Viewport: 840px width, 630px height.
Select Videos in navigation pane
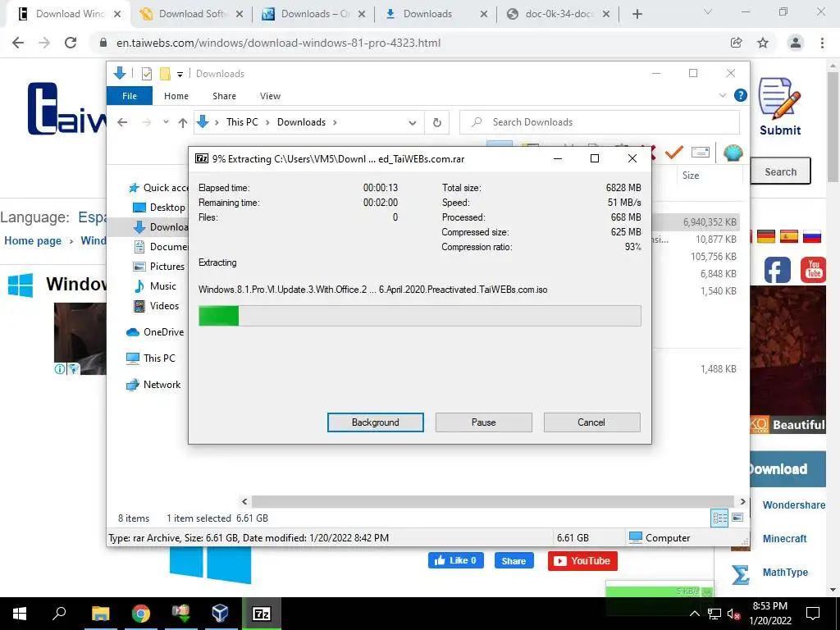(x=156, y=306)
